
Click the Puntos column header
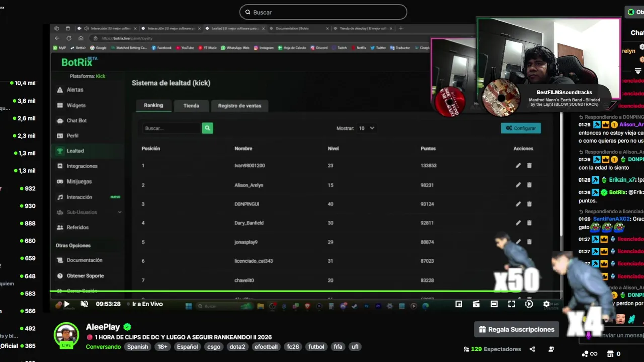428,149
